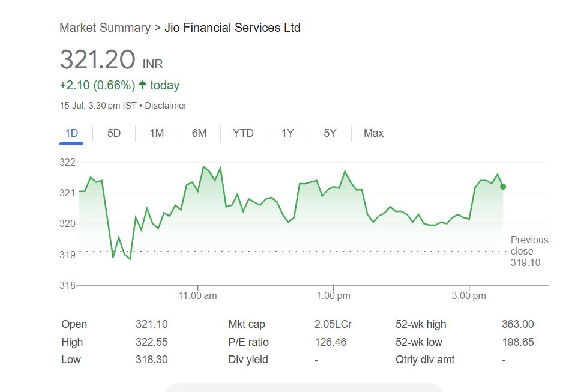Select the 1Y chart range
This screenshot has width=587, height=392.
pos(287,133)
